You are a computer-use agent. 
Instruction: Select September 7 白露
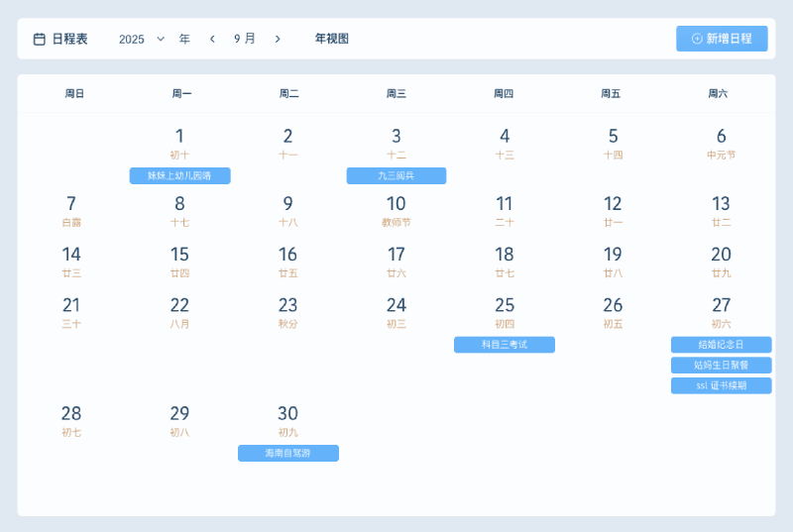[71, 209]
